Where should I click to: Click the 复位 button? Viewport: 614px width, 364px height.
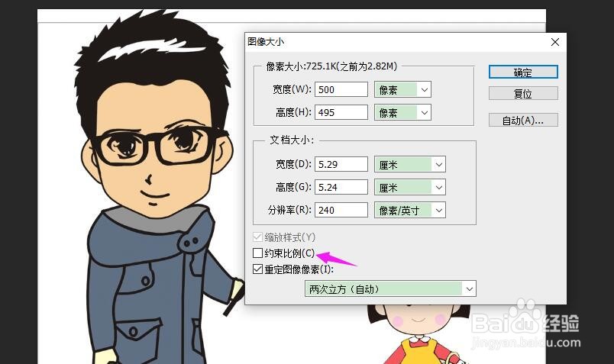pos(523,94)
